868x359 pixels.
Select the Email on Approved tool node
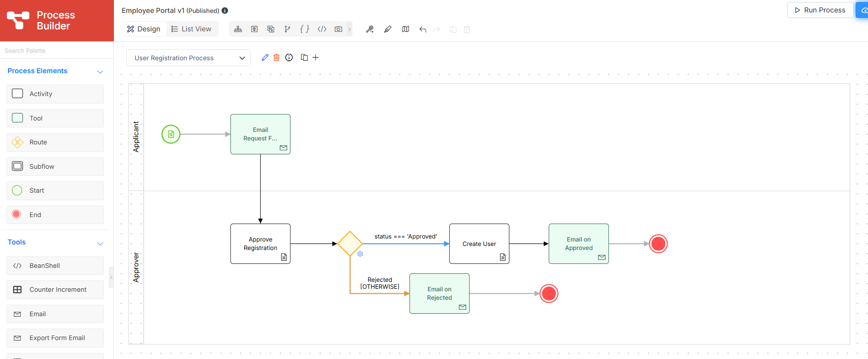click(579, 243)
